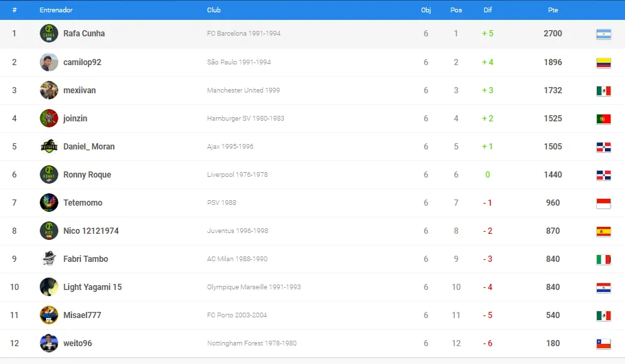Click Misael777's avatar icon
Image resolution: width=625 pixels, height=364 pixels.
[49, 315]
